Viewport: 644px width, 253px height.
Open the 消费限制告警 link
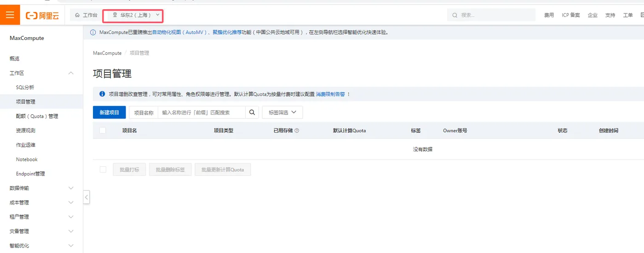coord(330,94)
